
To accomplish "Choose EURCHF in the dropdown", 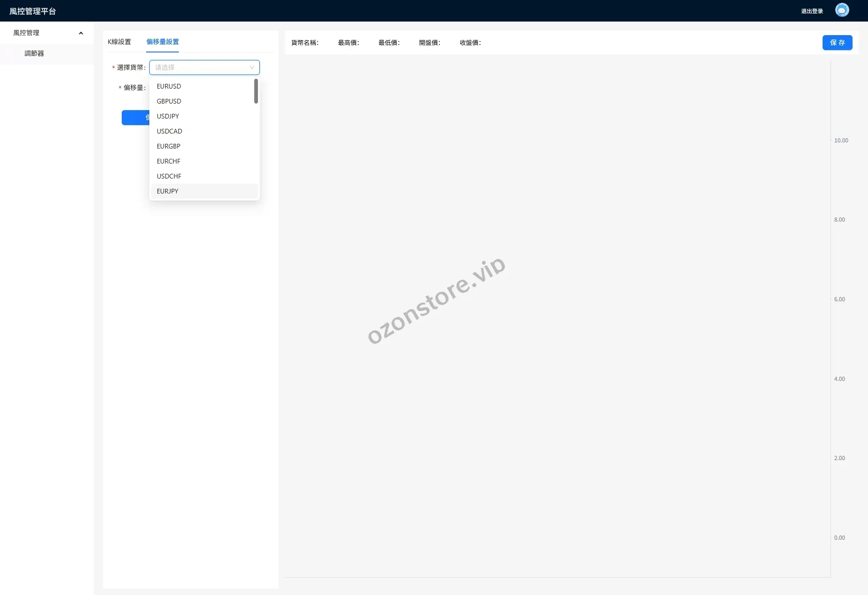I will click(169, 161).
